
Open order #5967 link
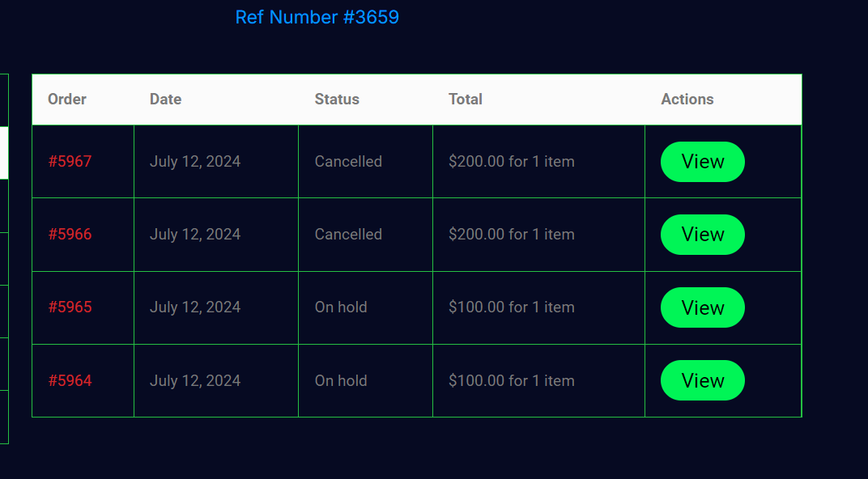pos(70,161)
